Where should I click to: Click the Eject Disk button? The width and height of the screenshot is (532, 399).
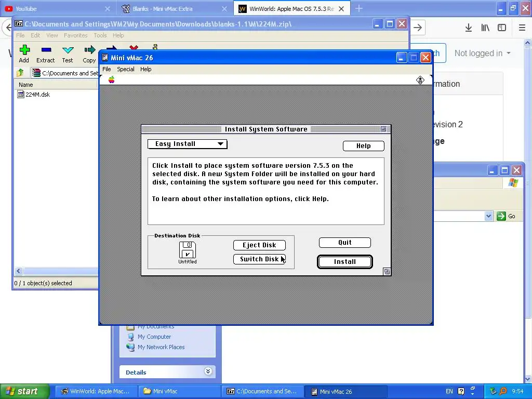(x=259, y=245)
